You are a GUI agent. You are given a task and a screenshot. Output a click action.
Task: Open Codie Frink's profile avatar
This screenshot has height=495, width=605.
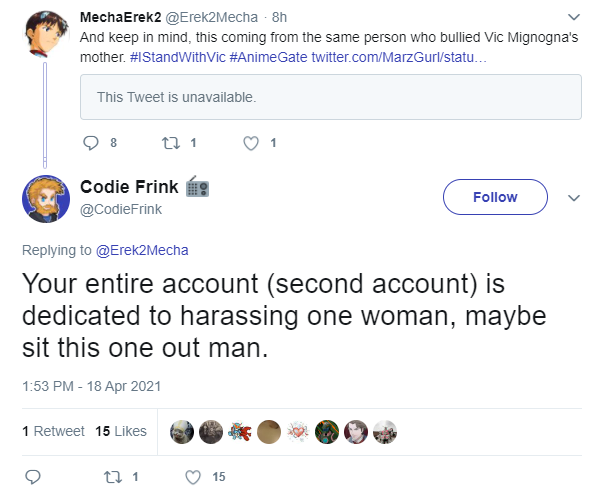pos(46,199)
